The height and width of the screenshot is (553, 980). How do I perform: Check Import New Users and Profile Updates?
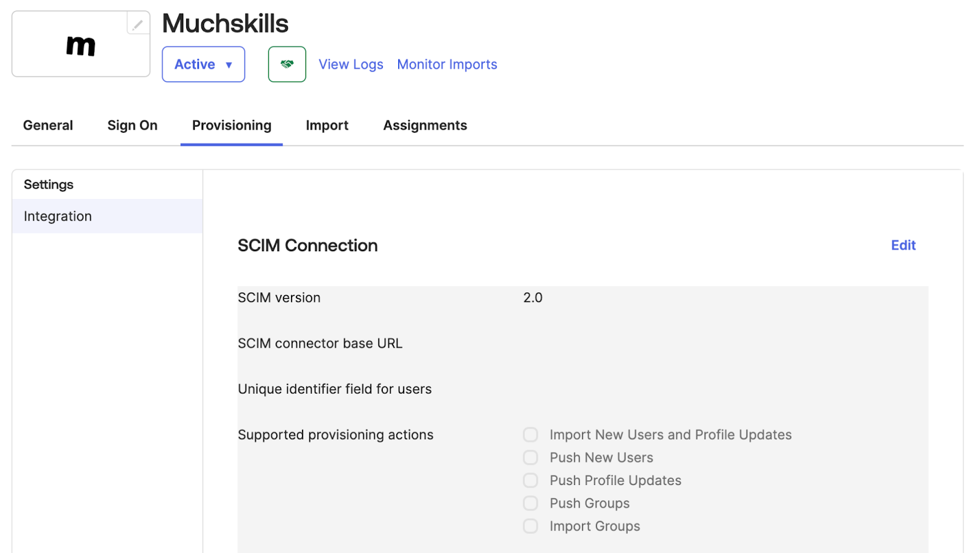[x=530, y=435]
